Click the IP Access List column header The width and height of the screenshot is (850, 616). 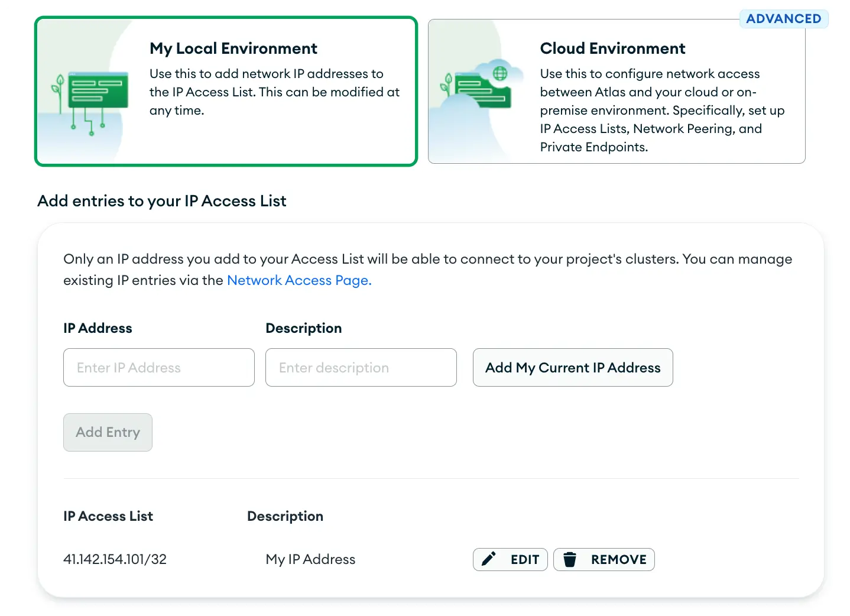(x=108, y=516)
